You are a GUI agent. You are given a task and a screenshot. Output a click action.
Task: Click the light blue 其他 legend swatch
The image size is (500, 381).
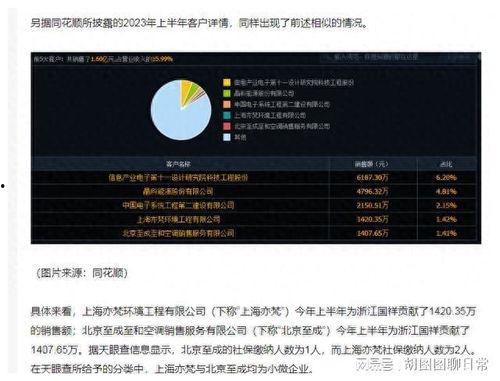(x=227, y=137)
